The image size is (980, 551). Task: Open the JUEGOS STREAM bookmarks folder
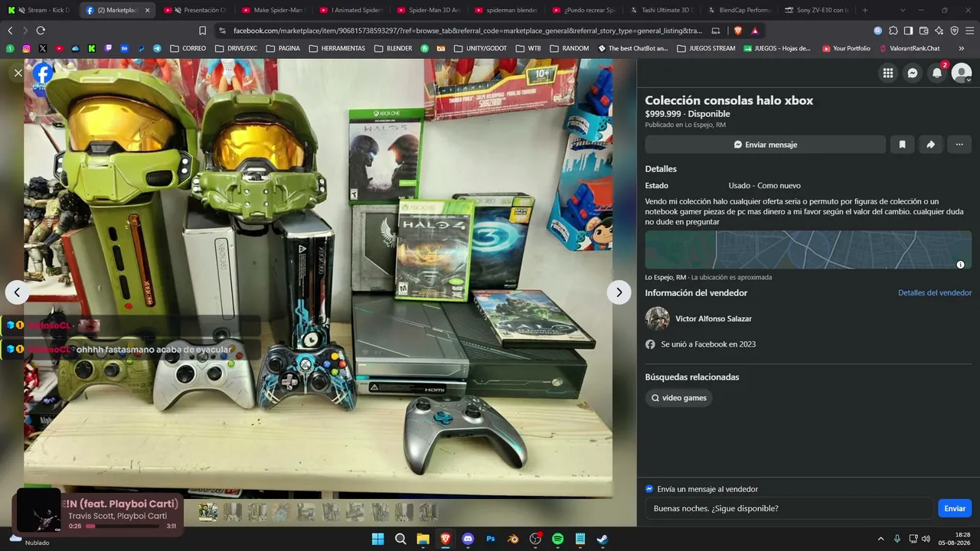coord(706,48)
